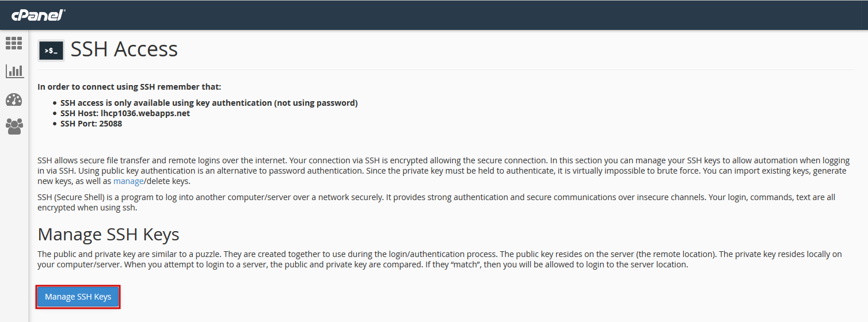
Task: Open the Home grid icon in sidebar
Action: 14,43
